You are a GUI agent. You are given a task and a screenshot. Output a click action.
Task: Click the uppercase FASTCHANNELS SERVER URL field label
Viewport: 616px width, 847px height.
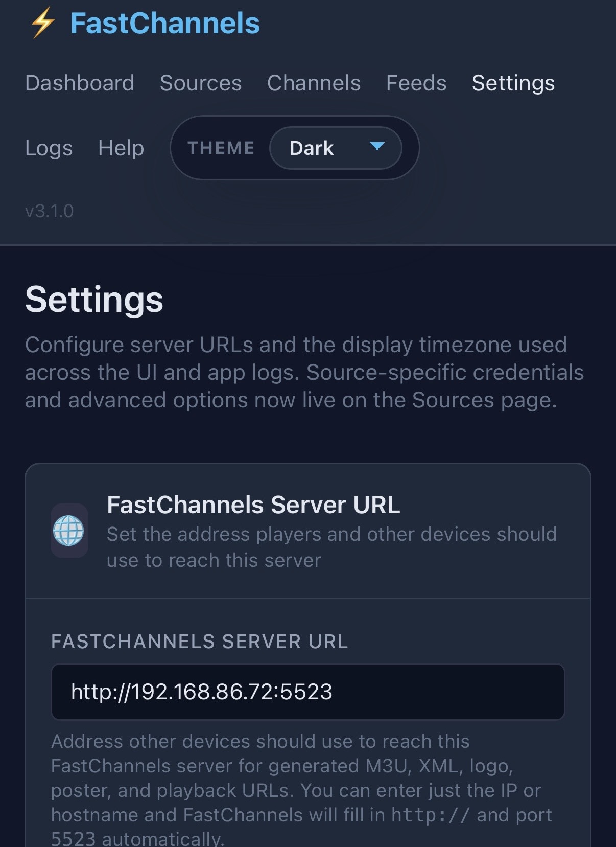199,642
